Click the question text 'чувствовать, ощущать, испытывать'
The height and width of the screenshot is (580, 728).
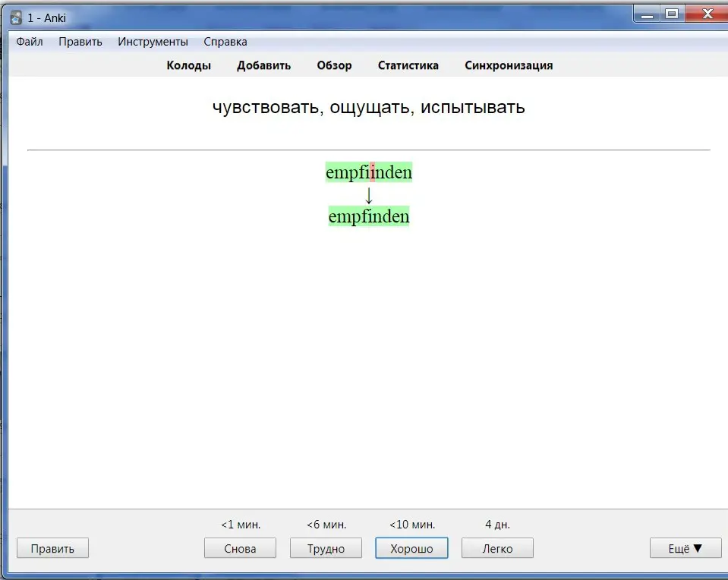[369, 107]
